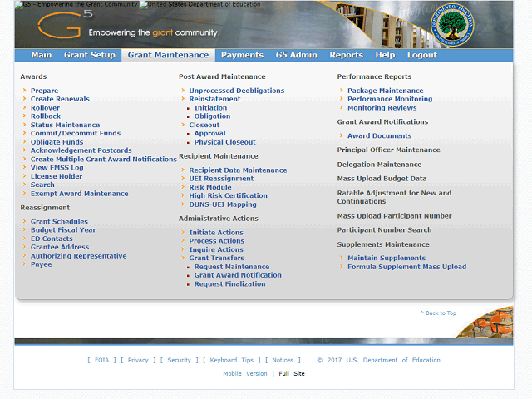This screenshot has width=532, height=399.
Task: Open Request Finalization sub-link
Action: click(x=230, y=284)
